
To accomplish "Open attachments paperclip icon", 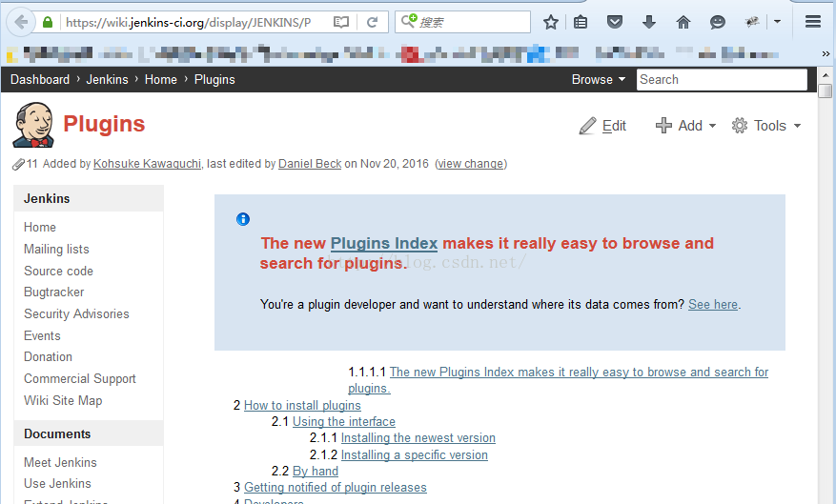I will 19,164.
